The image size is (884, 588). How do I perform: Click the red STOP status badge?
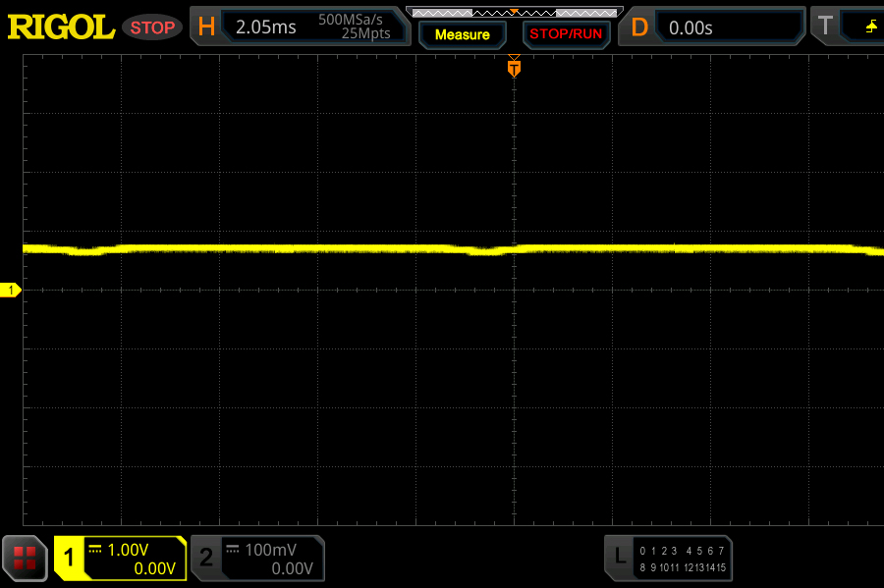[x=152, y=27]
